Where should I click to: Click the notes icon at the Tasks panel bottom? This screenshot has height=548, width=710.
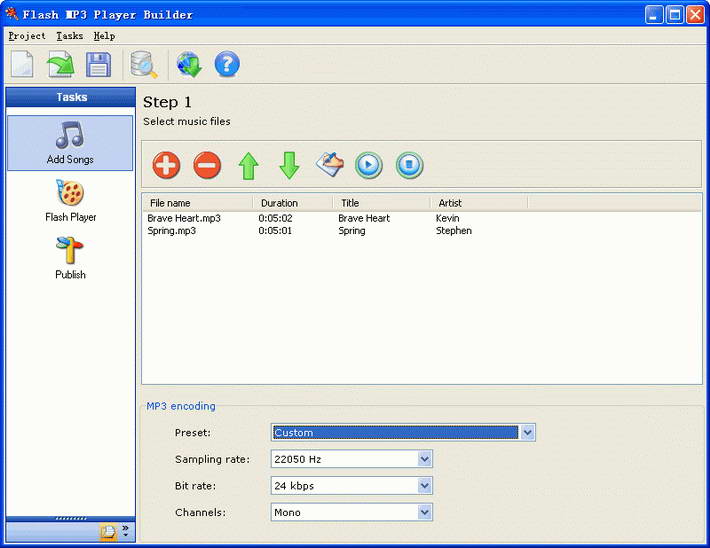[x=108, y=532]
